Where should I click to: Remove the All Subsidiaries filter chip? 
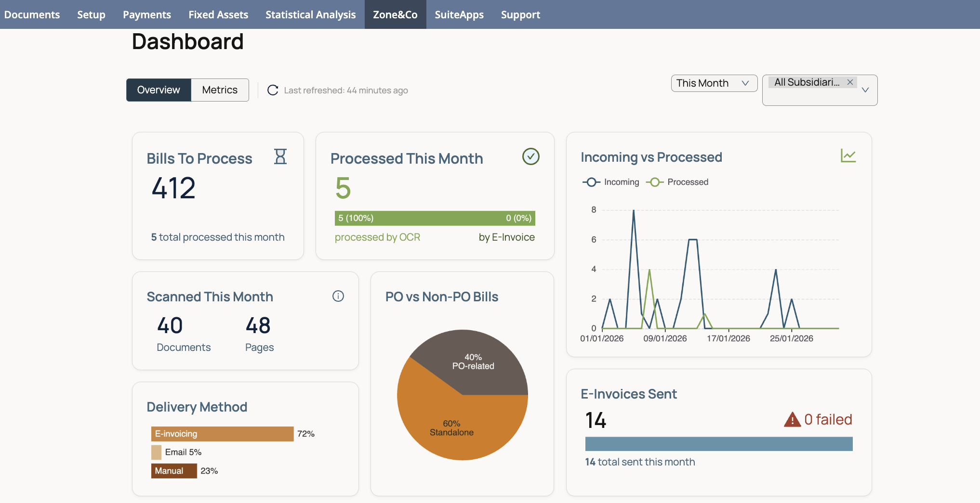(850, 82)
